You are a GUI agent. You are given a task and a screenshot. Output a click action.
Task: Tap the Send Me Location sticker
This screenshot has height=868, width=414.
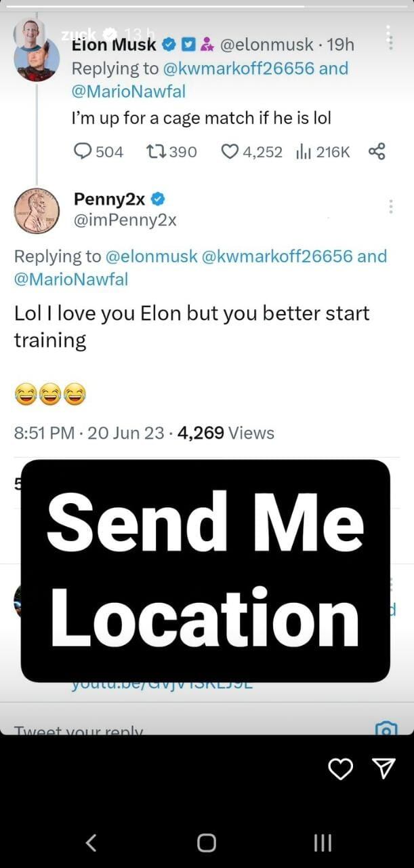[205, 570]
